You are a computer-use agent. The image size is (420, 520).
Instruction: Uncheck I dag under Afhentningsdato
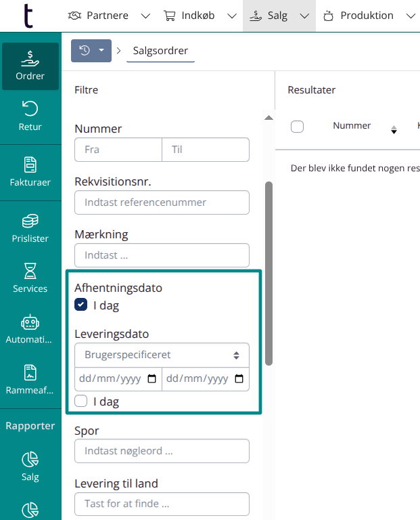pos(81,305)
